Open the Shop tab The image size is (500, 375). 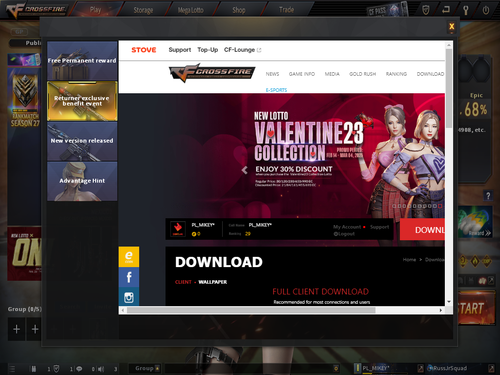coord(239,10)
